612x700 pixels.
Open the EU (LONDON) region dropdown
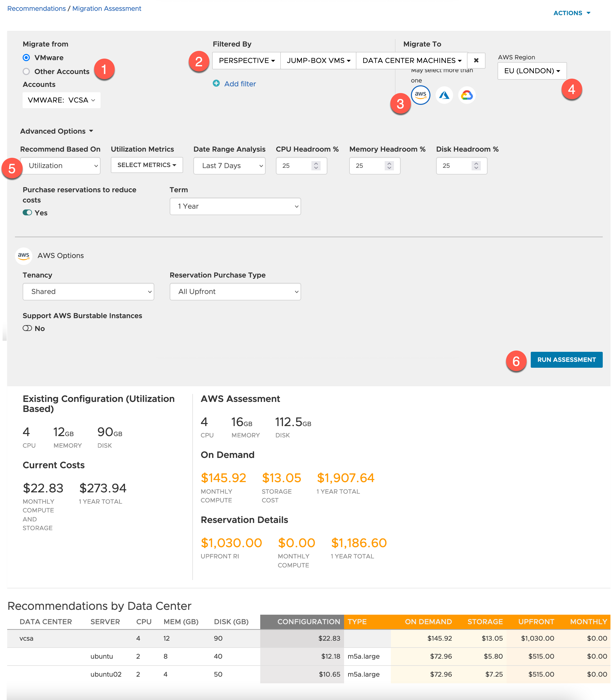tap(532, 71)
